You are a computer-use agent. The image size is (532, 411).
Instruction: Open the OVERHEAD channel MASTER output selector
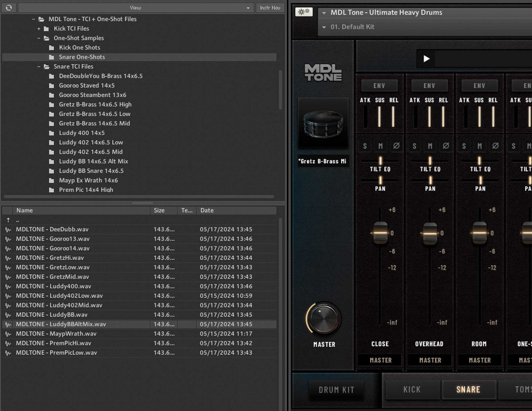point(430,361)
